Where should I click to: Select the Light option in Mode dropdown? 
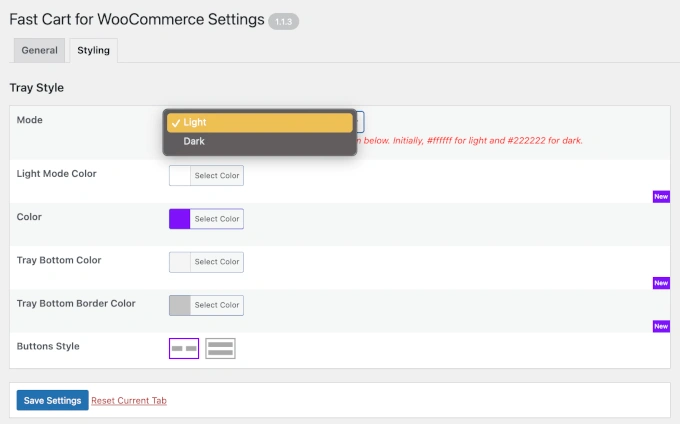click(x=260, y=122)
